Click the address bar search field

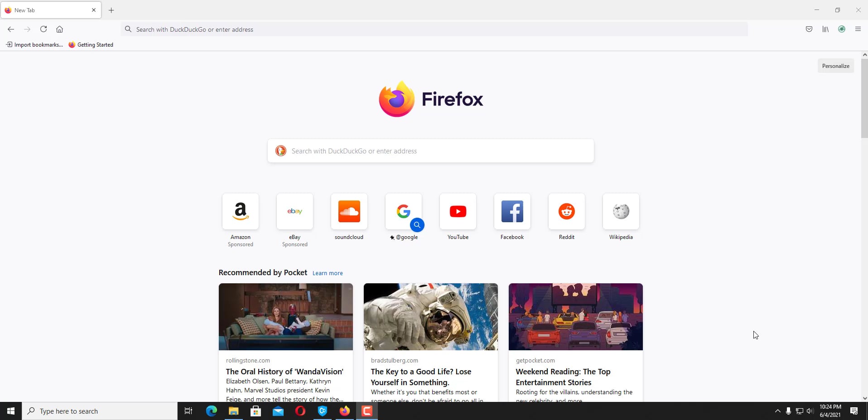[434, 29]
